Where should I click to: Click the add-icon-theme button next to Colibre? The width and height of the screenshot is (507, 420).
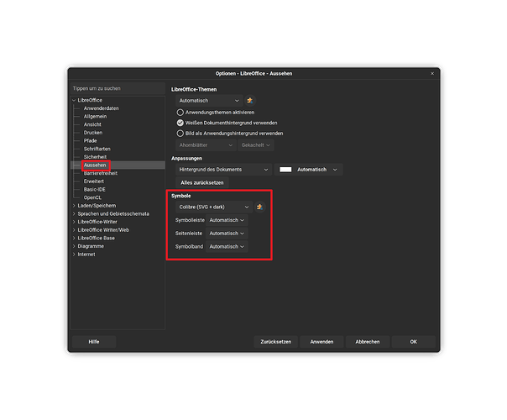pyautogui.click(x=259, y=207)
